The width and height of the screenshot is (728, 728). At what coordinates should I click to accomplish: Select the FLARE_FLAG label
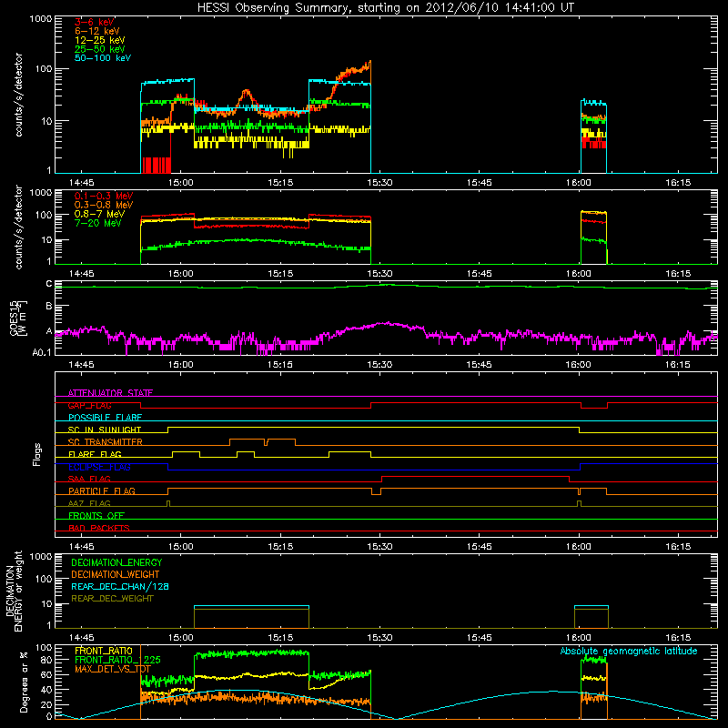[95, 454]
